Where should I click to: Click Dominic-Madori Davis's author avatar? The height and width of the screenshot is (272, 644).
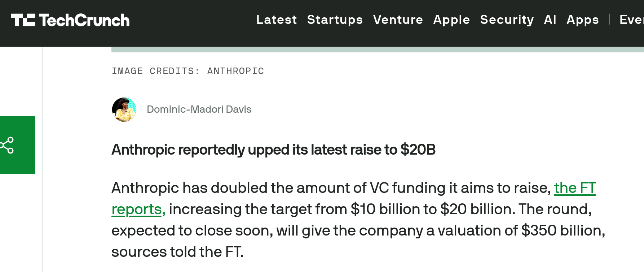click(x=124, y=109)
